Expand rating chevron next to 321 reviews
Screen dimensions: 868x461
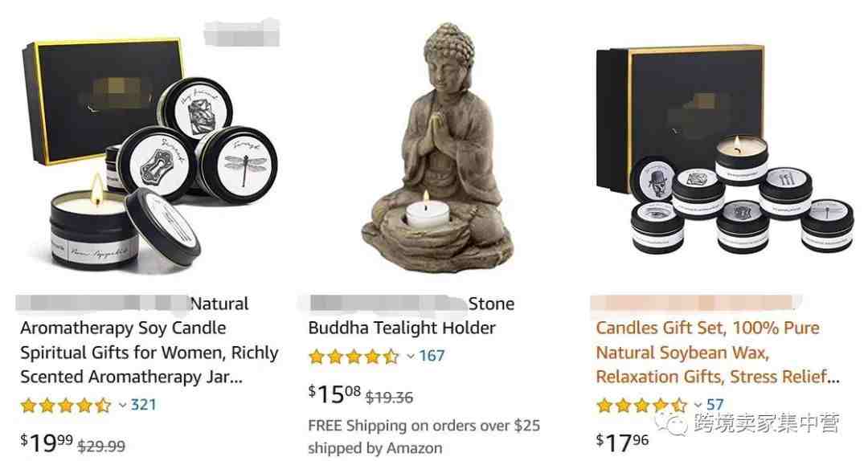122,406
